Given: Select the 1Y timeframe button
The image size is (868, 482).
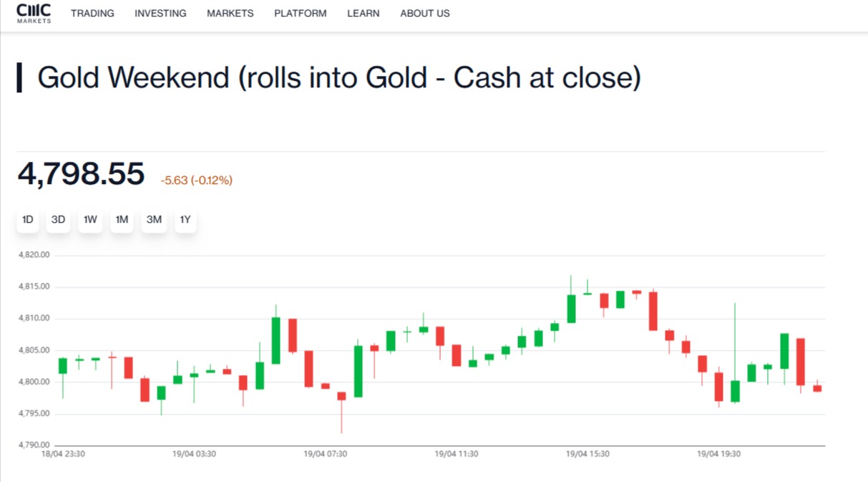Looking at the screenshot, I should (x=185, y=220).
